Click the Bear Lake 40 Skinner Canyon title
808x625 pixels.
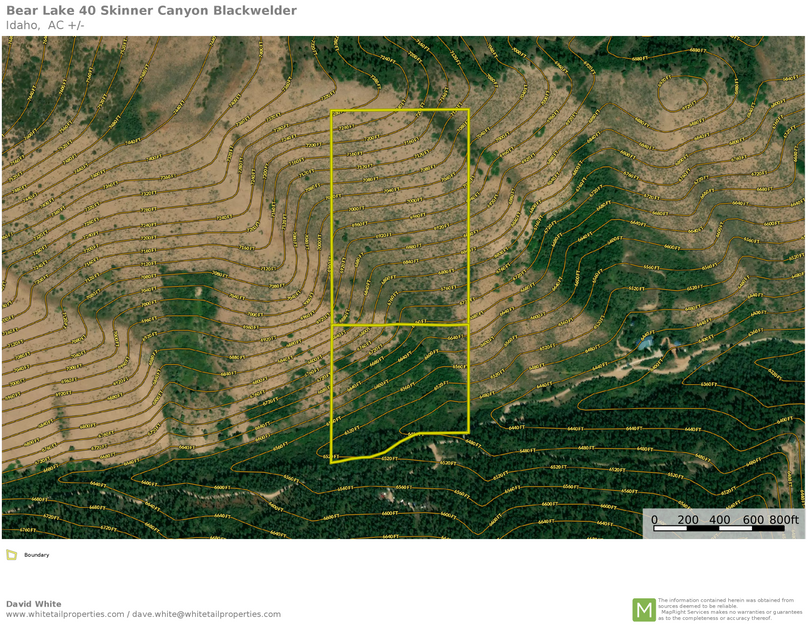coord(151,11)
